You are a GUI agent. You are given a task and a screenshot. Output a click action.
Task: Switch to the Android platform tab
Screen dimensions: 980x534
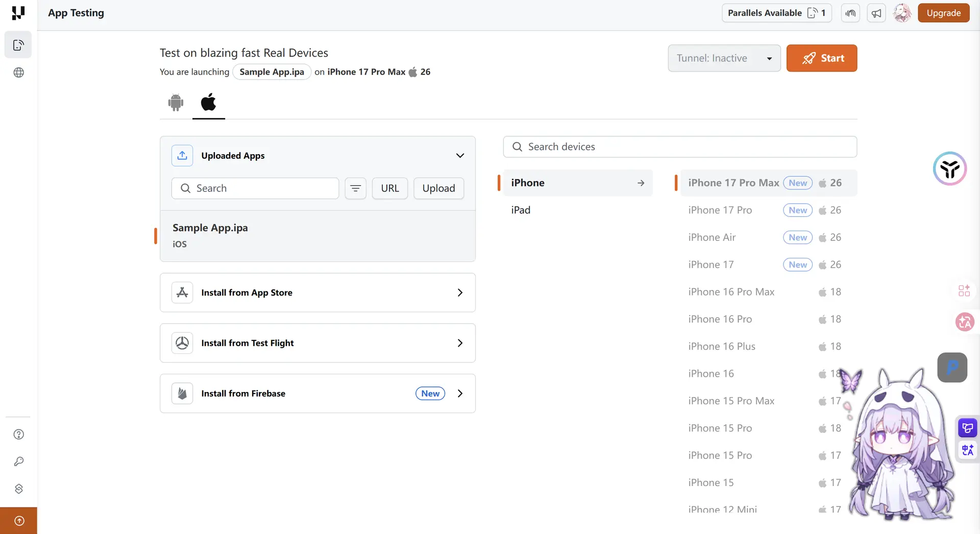tap(176, 103)
